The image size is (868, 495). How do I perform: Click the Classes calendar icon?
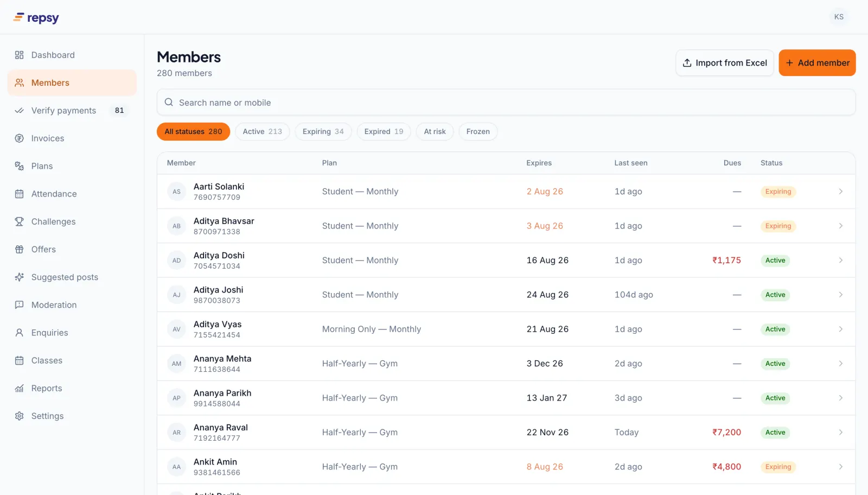tap(20, 360)
